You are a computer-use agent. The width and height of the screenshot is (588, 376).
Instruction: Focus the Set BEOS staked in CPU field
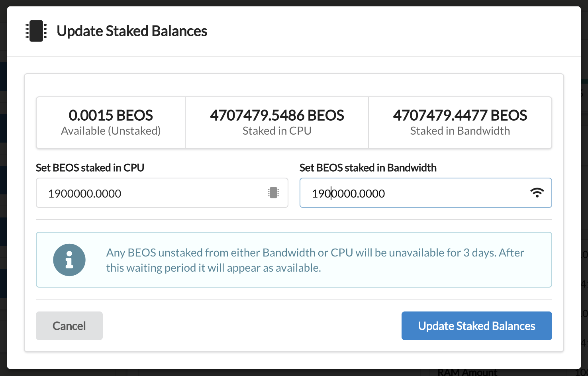(162, 193)
